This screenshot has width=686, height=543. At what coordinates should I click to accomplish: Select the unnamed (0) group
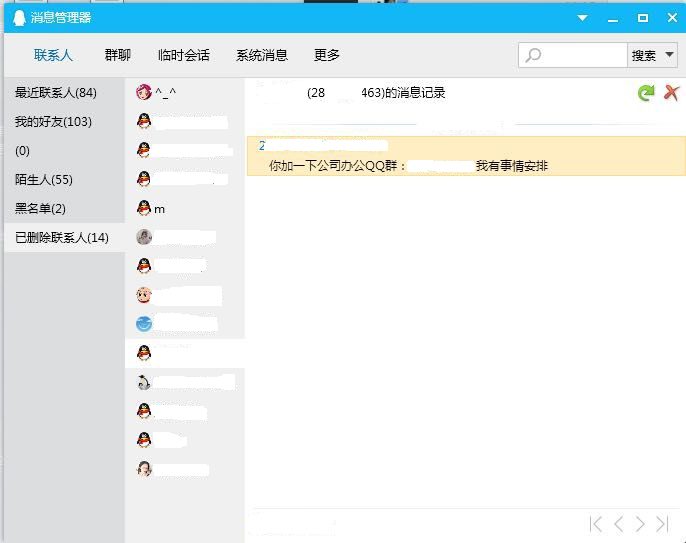[x=64, y=151]
